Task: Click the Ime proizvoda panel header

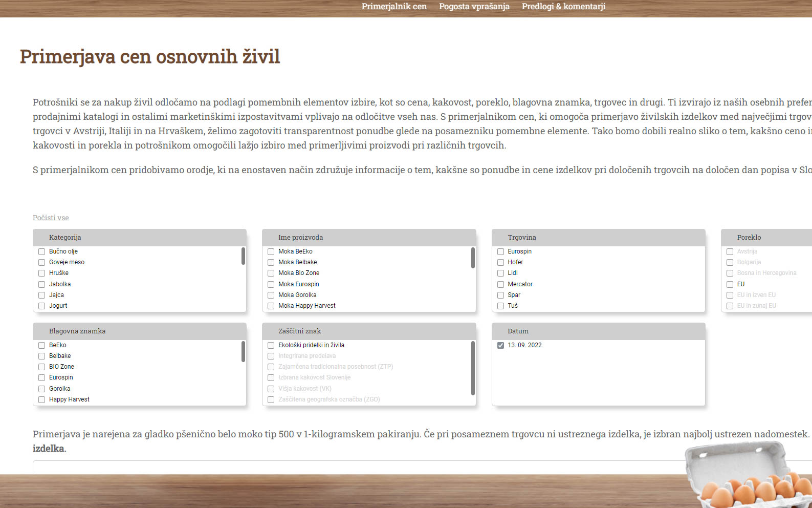Action: (369, 238)
